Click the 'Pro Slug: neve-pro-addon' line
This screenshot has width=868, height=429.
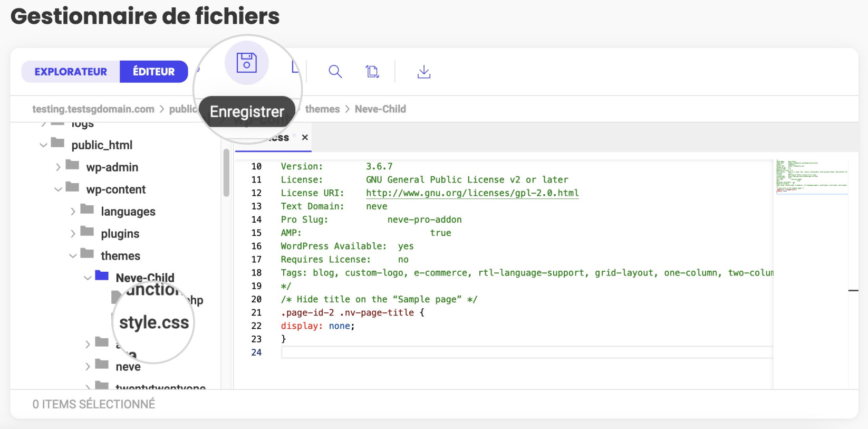tap(371, 220)
